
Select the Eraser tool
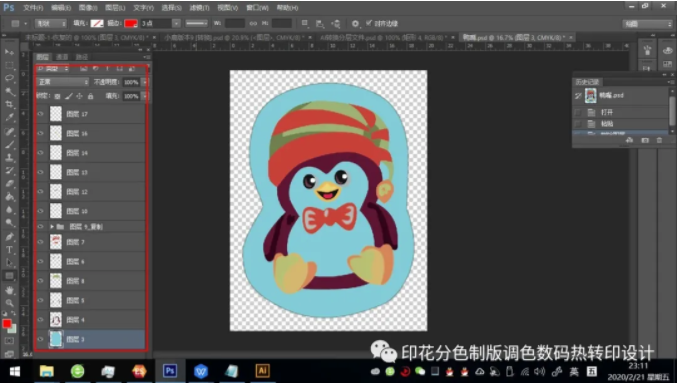point(9,184)
